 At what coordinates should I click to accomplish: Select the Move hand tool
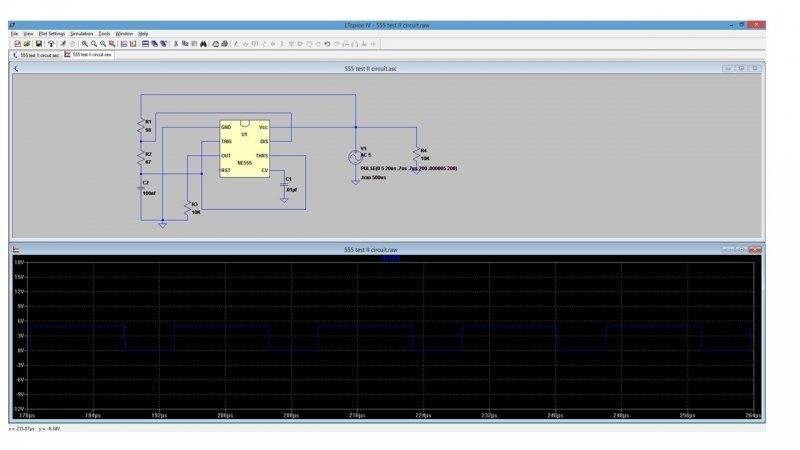tap(309, 44)
